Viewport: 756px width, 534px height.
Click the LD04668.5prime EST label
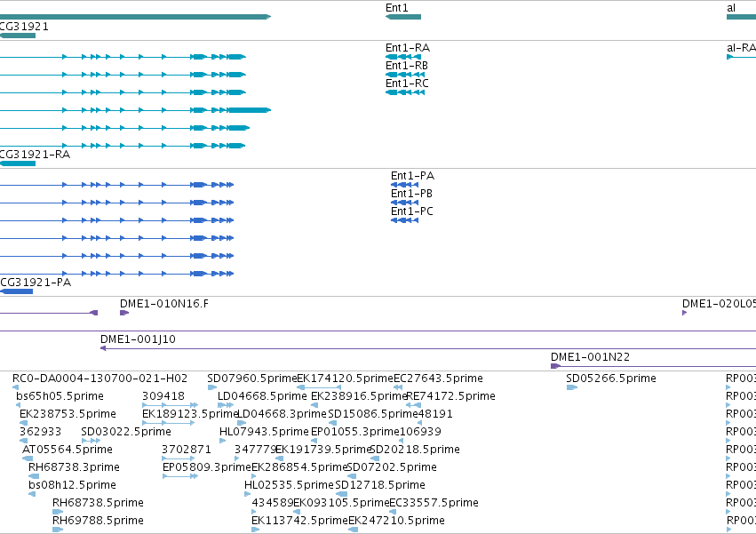pos(262,396)
